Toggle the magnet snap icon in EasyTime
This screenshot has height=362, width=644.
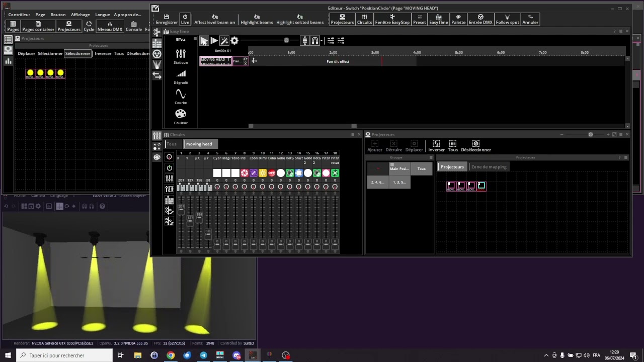[x=314, y=41]
